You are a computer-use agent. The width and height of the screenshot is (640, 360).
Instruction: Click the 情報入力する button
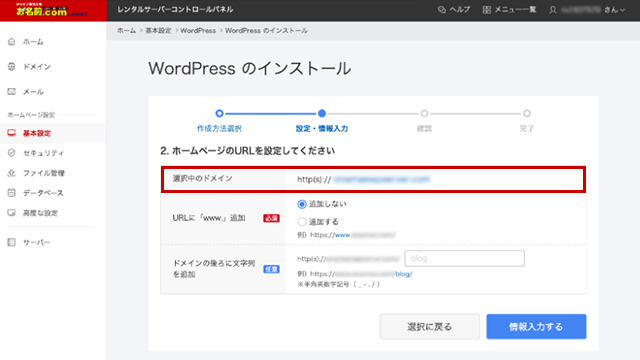point(536,327)
